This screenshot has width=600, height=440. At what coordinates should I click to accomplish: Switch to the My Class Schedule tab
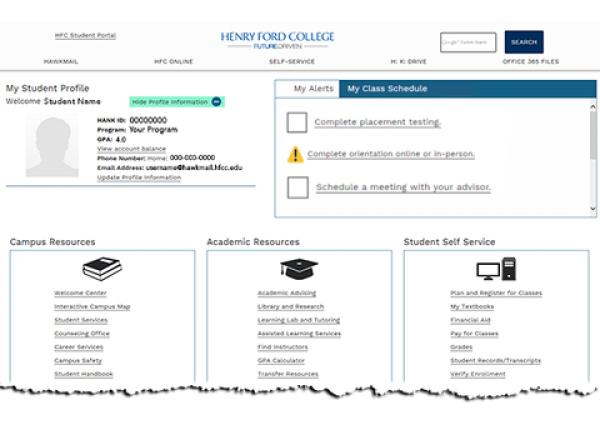[x=387, y=89]
